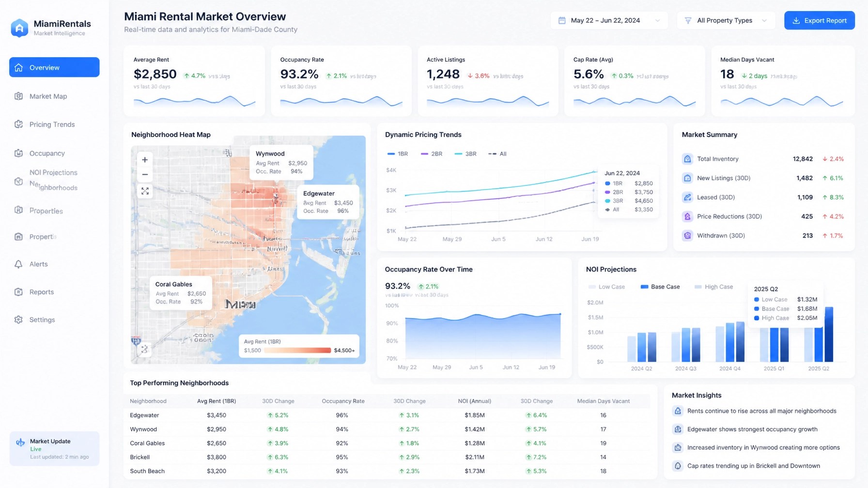This screenshot has height=488, width=868.
Task: Click the New Listings (30D) icon
Action: (x=687, y=178)
